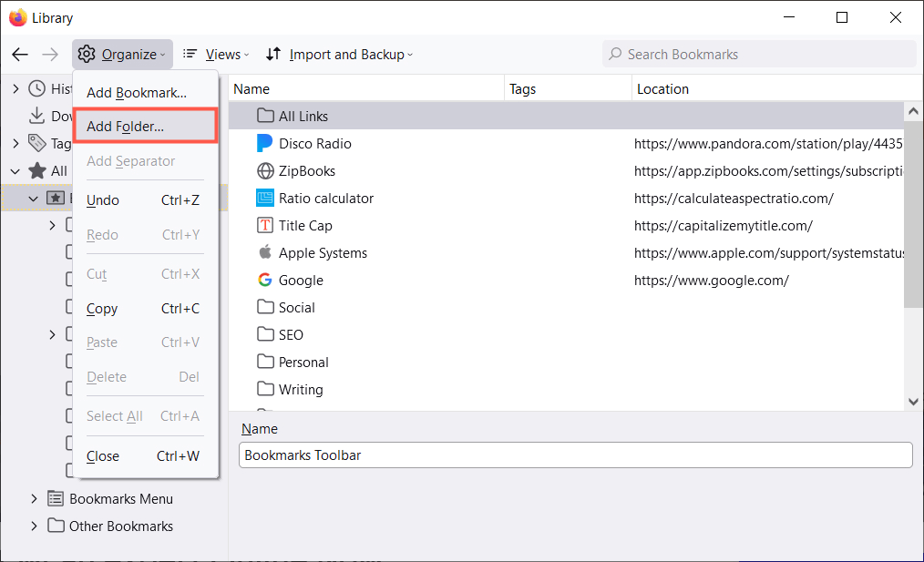The width and height of the screenshot is (924, 562).
Task: Click the Tags column header
Action: (x=522, y=89)
